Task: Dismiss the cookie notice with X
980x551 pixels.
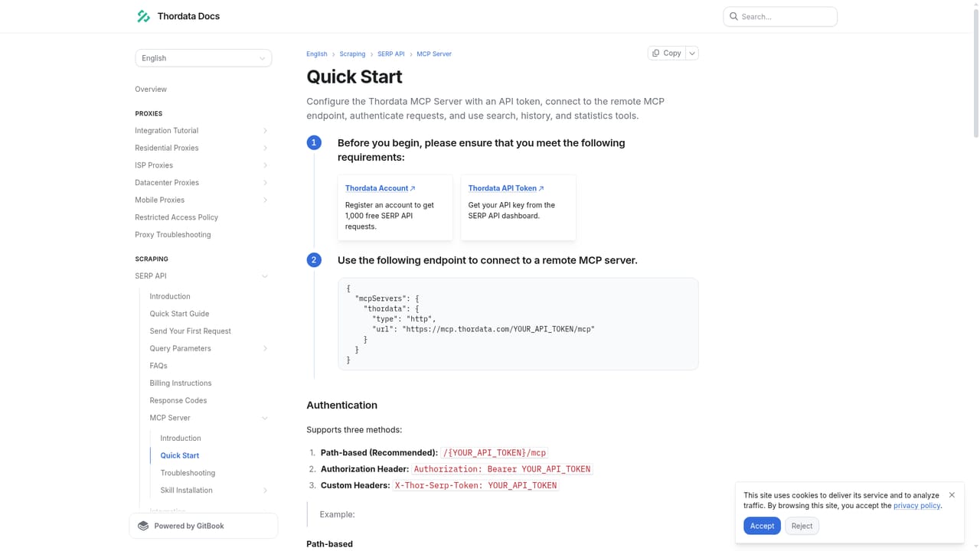Action: coord(952,495)
